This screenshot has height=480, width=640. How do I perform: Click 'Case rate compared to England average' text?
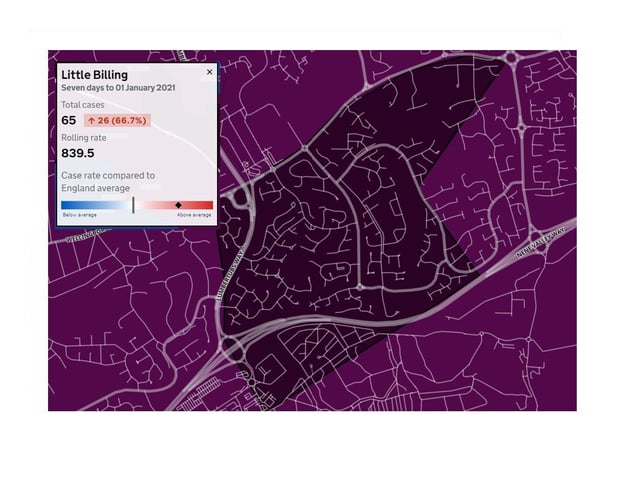coord(108,182)
